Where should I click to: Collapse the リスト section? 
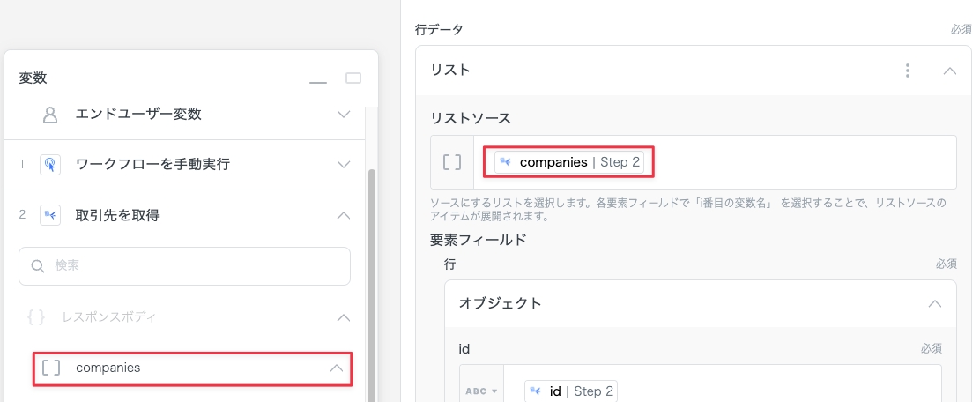[949, 71]
